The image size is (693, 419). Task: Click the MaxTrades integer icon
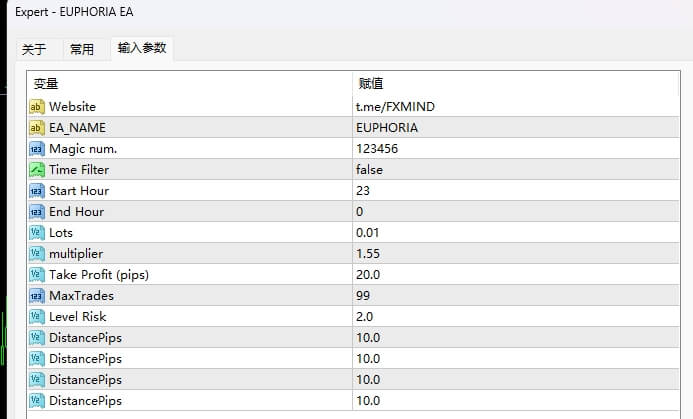[37, 296]
